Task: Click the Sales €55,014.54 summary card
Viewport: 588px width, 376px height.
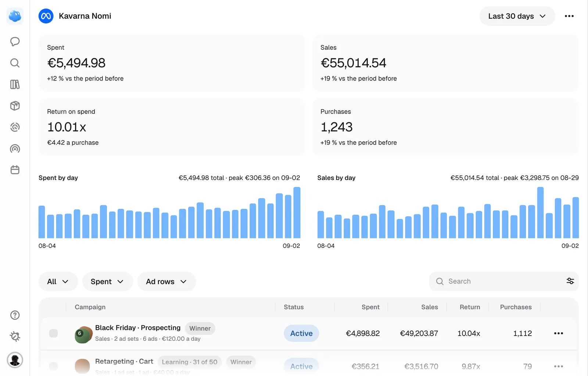Action: (x=445, y=63)
